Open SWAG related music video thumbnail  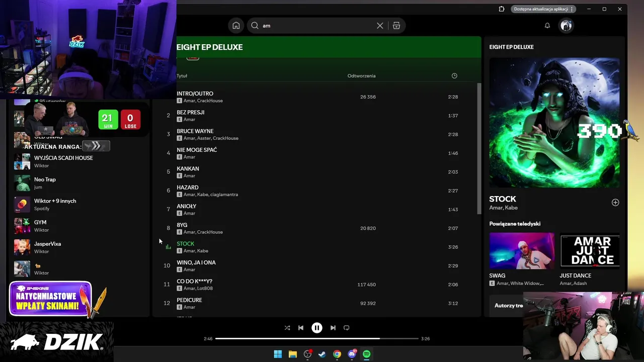(522, 250)
